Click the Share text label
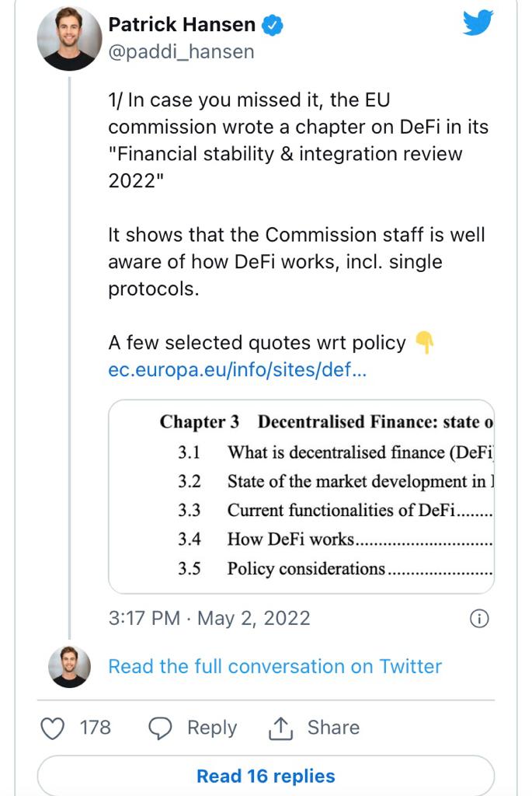532x796 pixels. click(x=333, y=728)
